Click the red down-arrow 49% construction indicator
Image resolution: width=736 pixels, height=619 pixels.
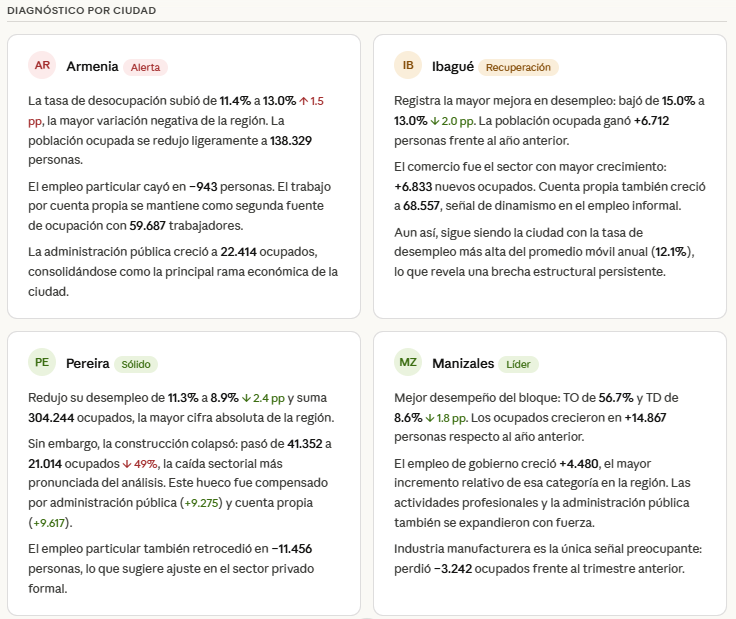(141, 462)
